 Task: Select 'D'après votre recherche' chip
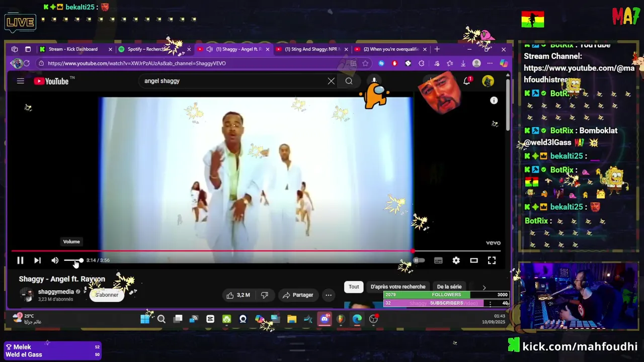398,287
